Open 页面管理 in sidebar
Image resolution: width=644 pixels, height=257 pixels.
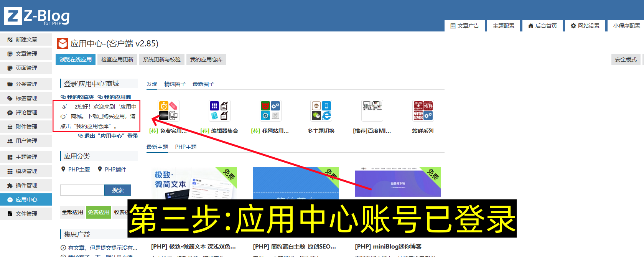[26, 68]
